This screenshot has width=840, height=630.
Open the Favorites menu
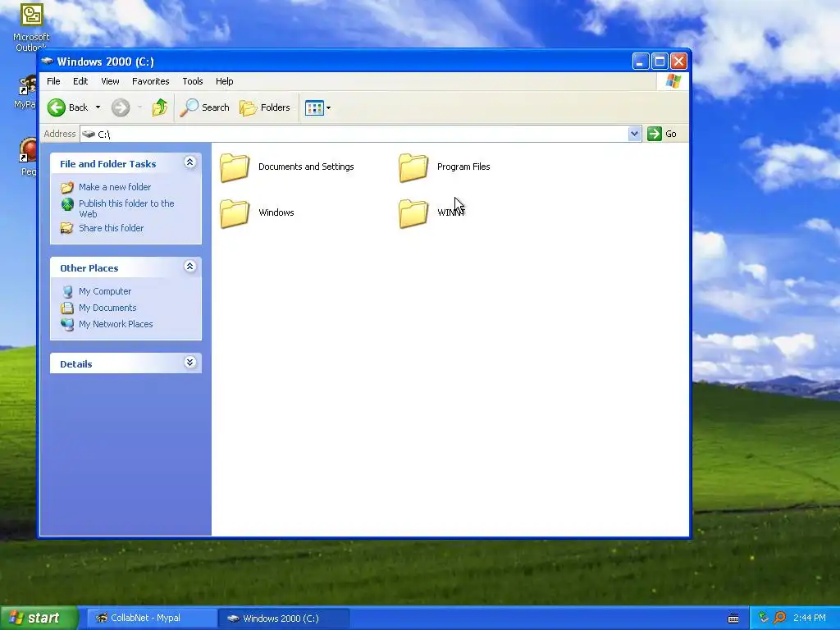point(151,81)
